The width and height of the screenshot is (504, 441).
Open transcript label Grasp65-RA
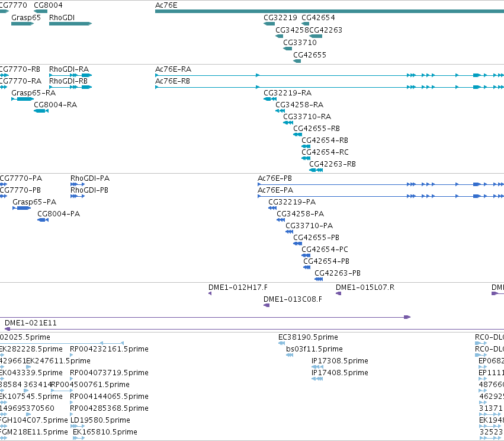(x=33, y=93)
